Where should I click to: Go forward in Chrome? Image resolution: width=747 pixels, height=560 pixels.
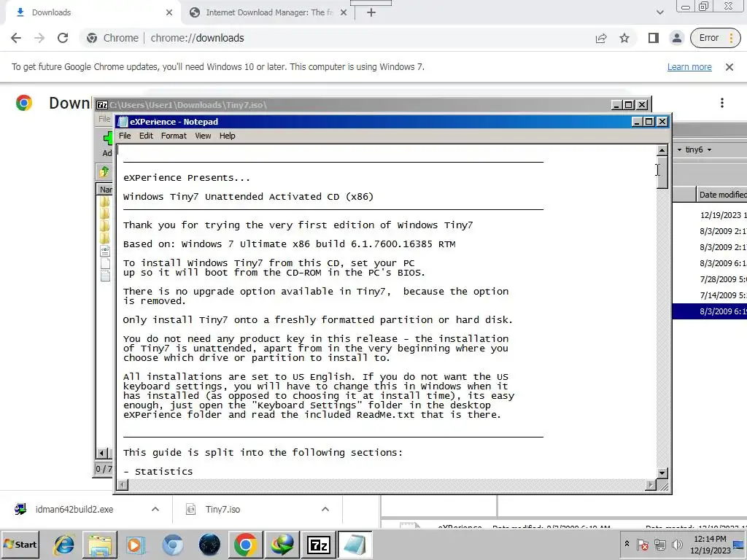(x=39, y=38)
